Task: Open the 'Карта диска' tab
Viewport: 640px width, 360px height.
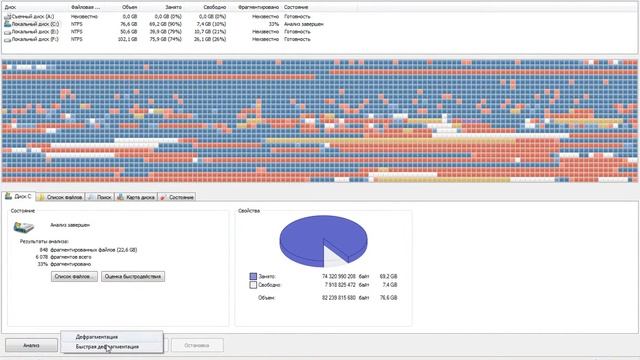Action: 136,197
